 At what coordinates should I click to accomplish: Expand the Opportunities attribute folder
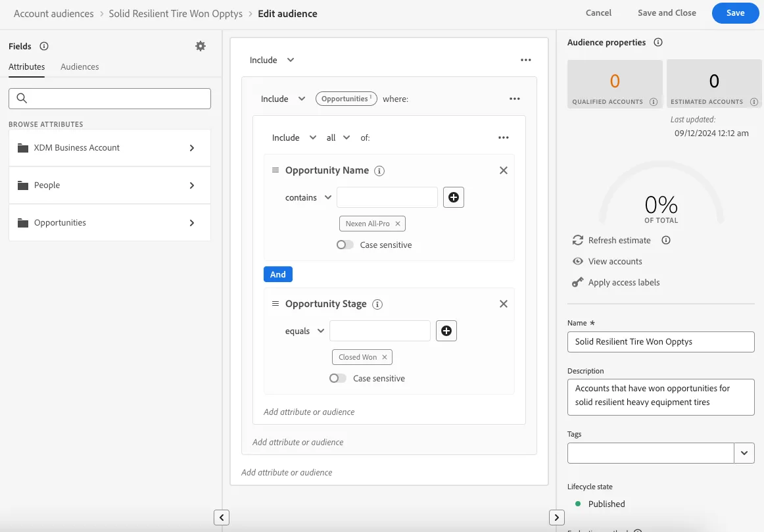[x=110, y=223]
